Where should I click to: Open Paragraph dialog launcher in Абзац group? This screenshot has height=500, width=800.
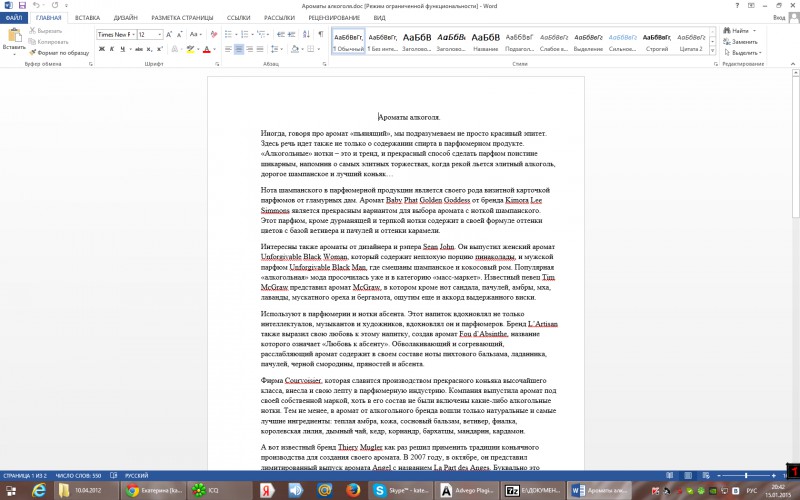click(x=324, y=64)
